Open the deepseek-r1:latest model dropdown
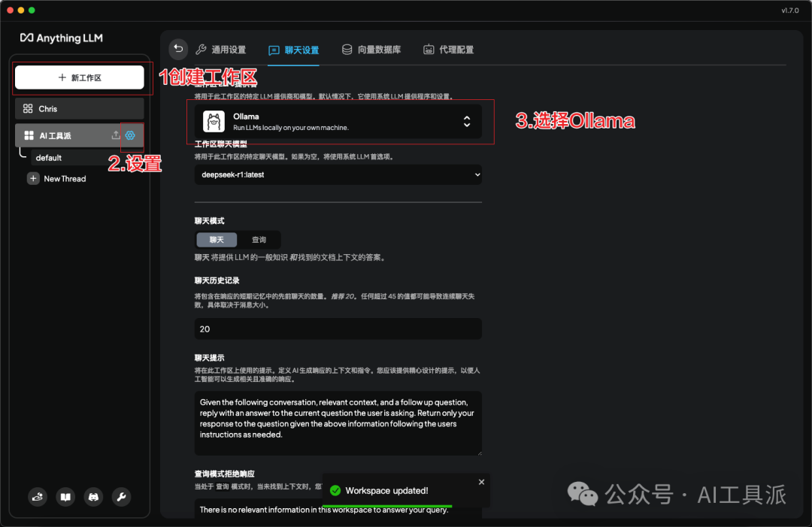Image resolution: width=812 pixels, height=527 pixels. [338, 175]
